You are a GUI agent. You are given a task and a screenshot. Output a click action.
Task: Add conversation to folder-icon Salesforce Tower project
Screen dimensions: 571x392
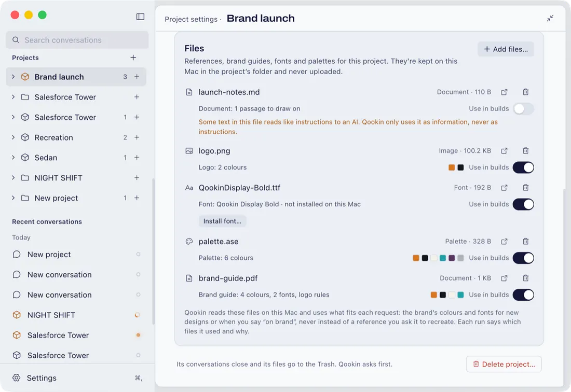pos(137,97)
